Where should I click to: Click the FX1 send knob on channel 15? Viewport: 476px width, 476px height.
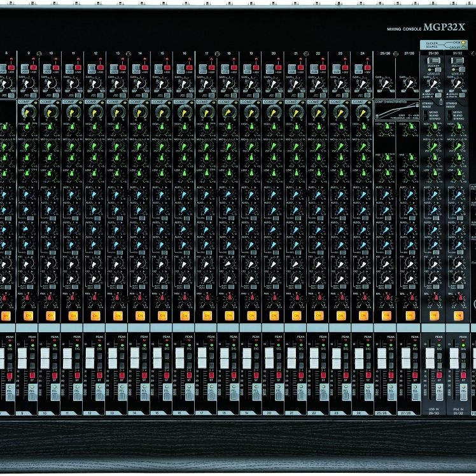(161, 263)
